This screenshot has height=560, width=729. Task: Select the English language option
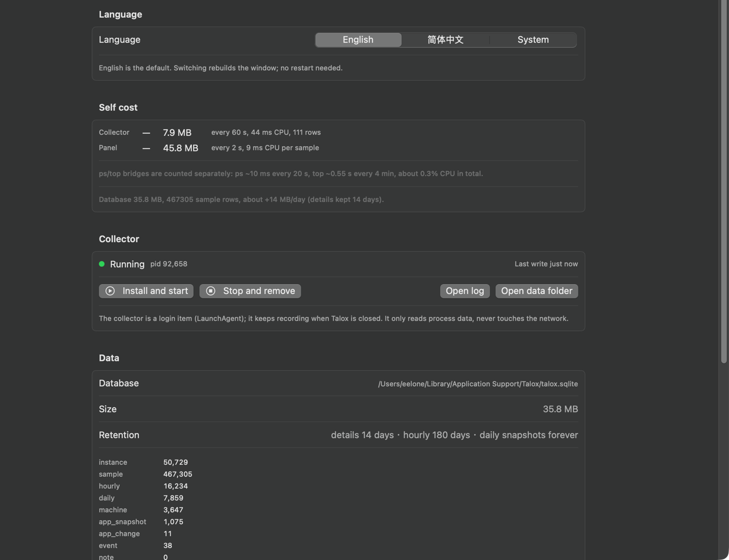(x=358, y=40)
